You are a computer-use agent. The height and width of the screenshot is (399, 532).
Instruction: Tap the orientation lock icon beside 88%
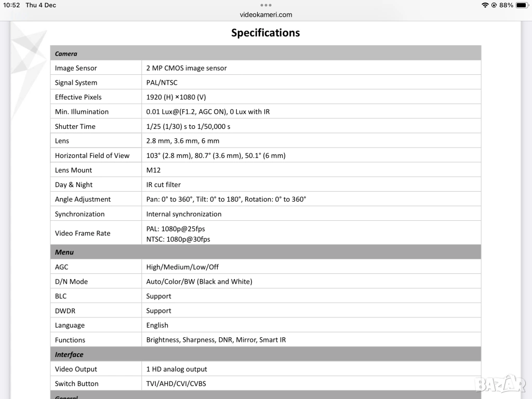494,5
